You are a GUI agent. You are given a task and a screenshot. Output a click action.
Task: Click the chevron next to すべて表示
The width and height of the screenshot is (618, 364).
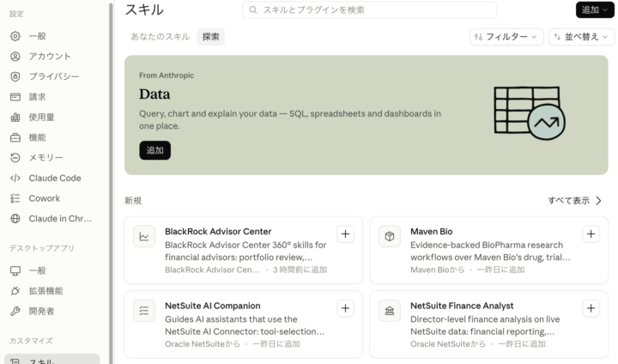[598, 201]
